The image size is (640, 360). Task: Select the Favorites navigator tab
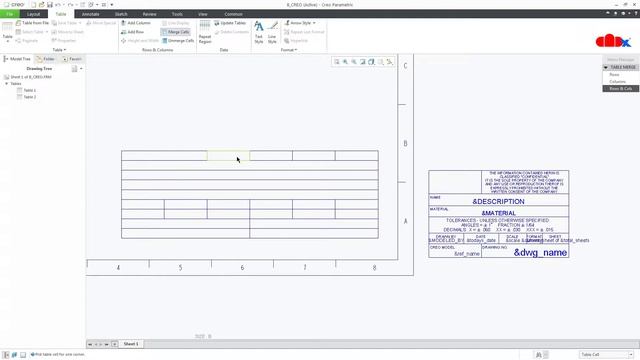coord(72,59)
